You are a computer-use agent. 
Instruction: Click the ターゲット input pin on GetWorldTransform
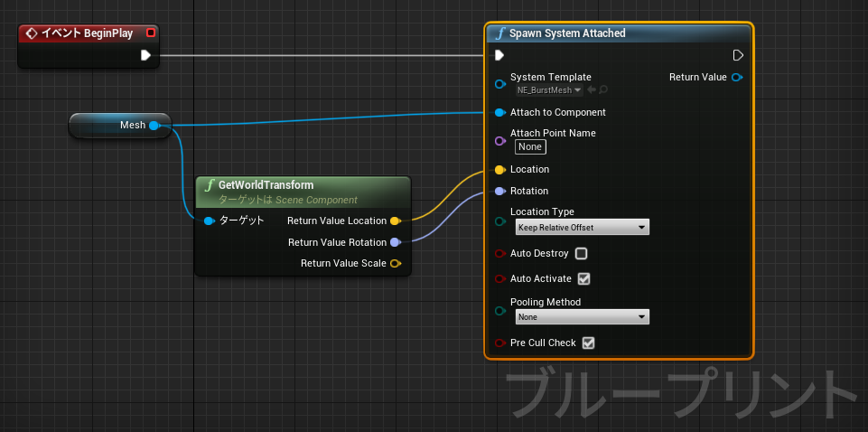pos(209,221)
